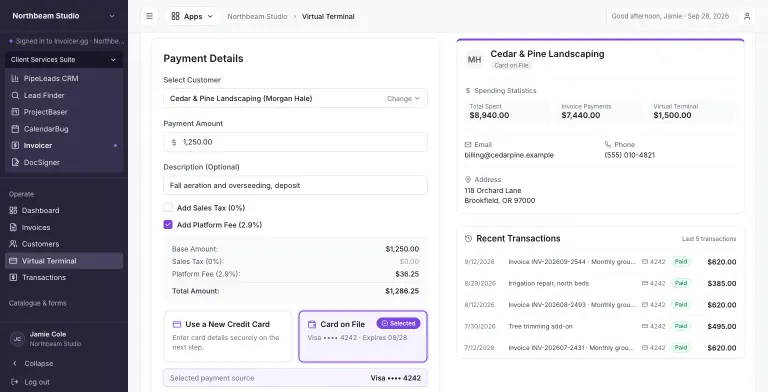Click the Phone handset icon

(608, 145)
